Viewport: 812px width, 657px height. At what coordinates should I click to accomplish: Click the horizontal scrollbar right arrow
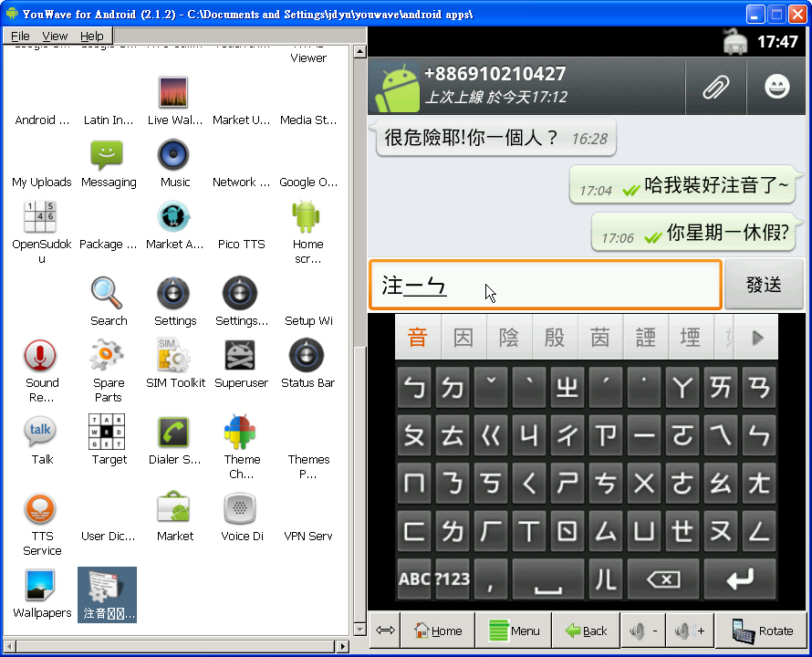coord(342,646)
